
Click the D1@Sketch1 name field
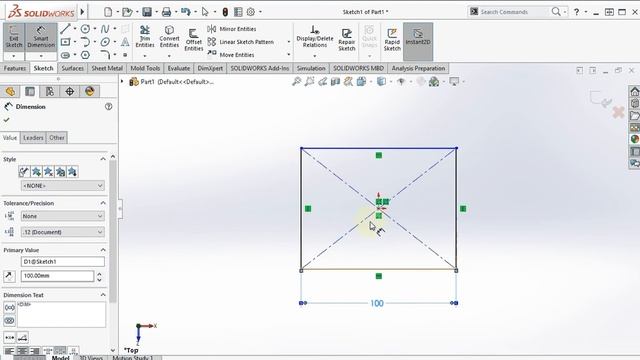point(62,262)
